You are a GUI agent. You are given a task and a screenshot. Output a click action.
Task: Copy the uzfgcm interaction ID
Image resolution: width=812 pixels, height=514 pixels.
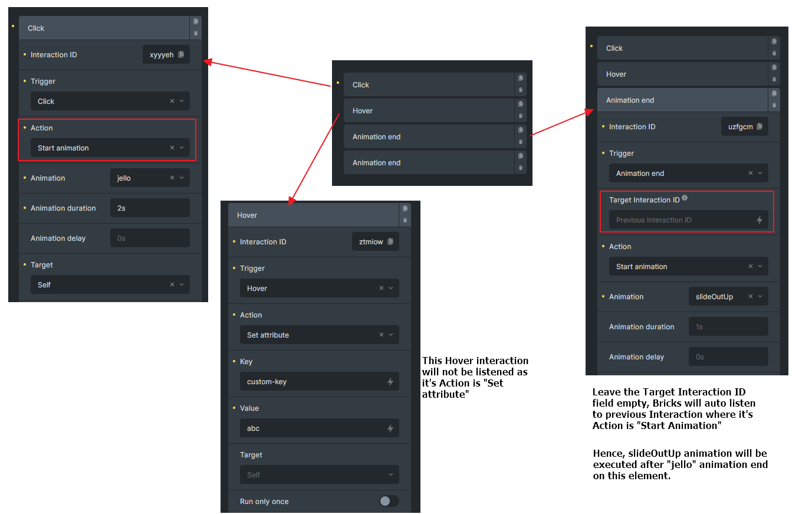tap(760, 126)
